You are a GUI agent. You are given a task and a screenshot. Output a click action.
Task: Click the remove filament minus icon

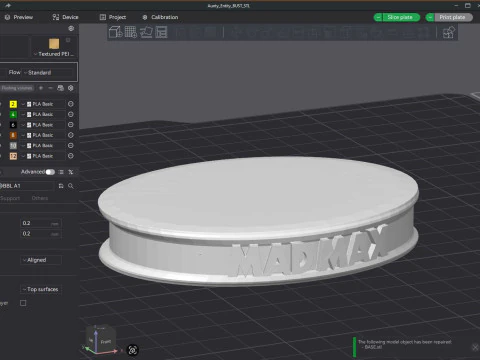(x=50, y=88)
